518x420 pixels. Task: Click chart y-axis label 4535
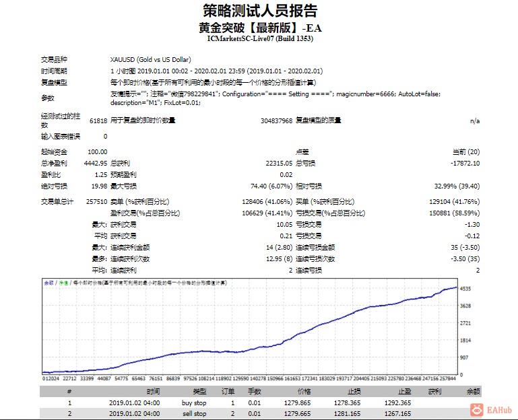[x=465, y=289]
